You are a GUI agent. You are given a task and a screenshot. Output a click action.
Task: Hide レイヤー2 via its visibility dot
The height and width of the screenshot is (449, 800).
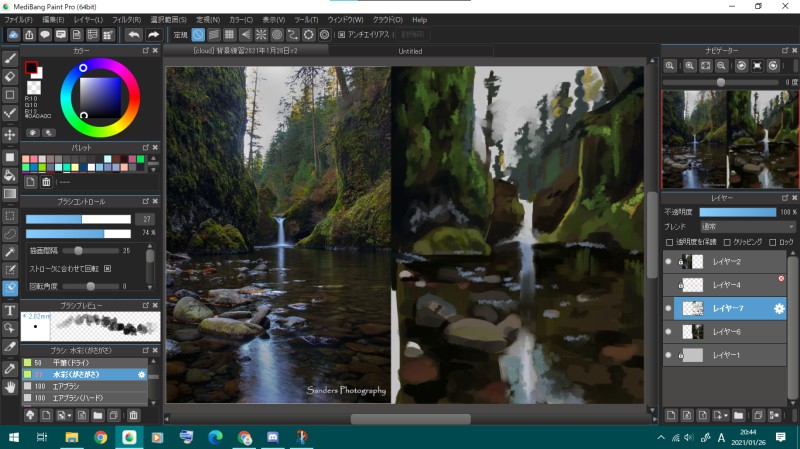tap(668, 261)
